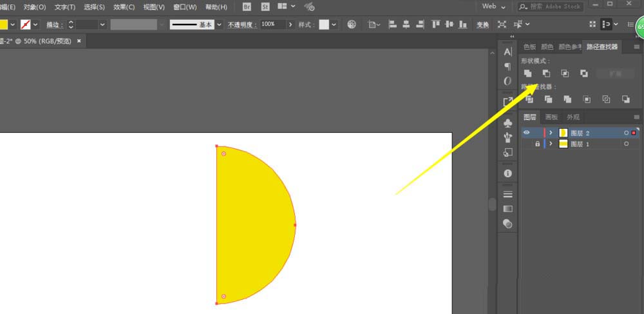This screenshot has width=644, height=314.
Task: Click target circle of 图层 1
Action: coord(626,144)
